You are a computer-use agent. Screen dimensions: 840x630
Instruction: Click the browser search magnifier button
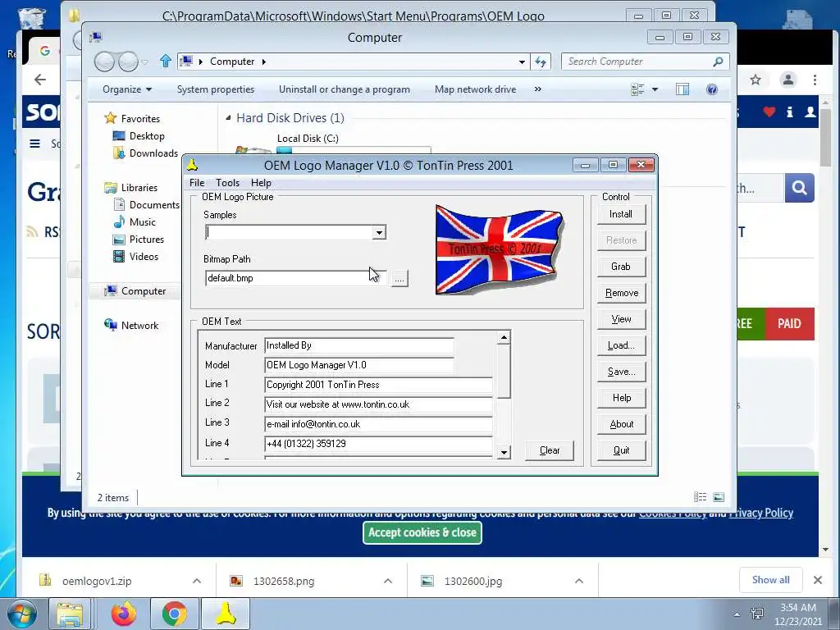point(799,188)
